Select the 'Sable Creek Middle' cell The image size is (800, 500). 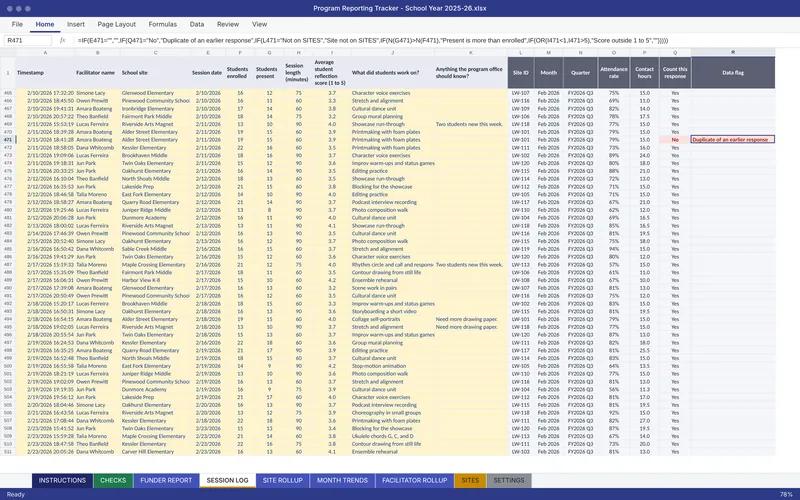(x=156, y=249)
